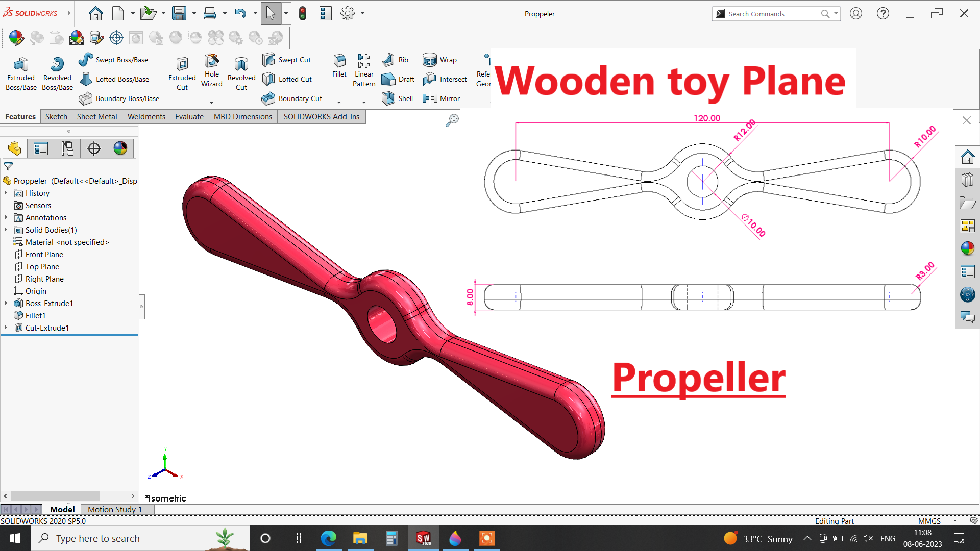This screenshot has height=551, width=980.
Task: Open the DisplayManager appearance tab
Action: 120,148
